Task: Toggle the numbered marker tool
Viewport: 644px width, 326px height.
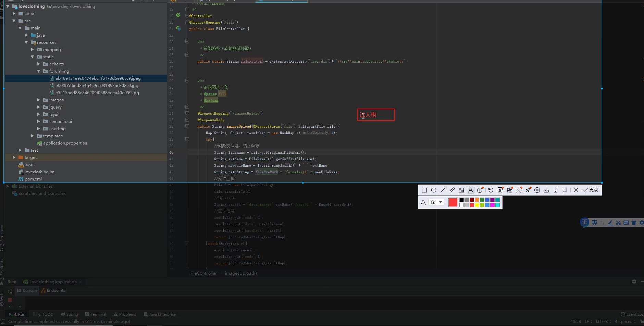Action: (480, 190)
